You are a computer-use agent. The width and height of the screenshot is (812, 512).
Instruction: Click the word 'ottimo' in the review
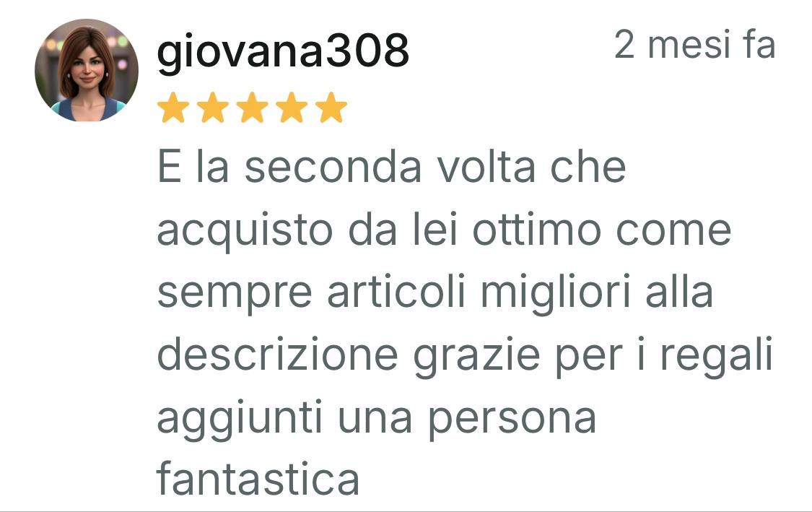536,229
